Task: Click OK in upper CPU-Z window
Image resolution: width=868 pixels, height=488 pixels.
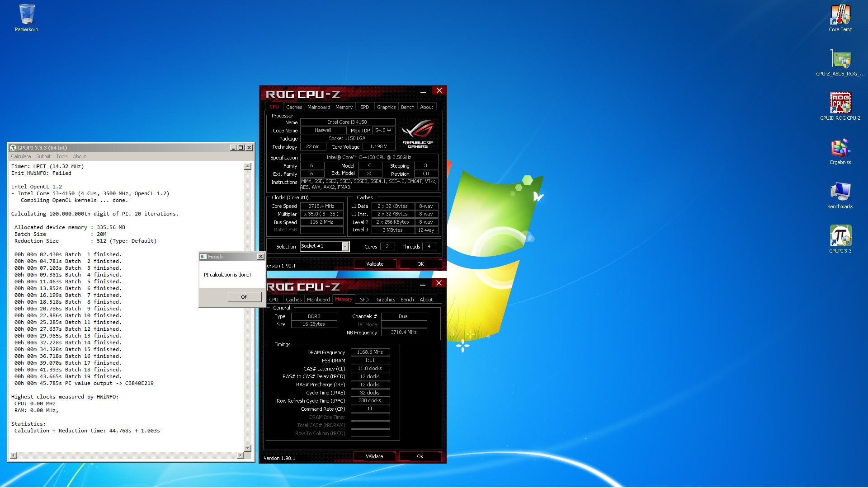Action: pos(420,264)
